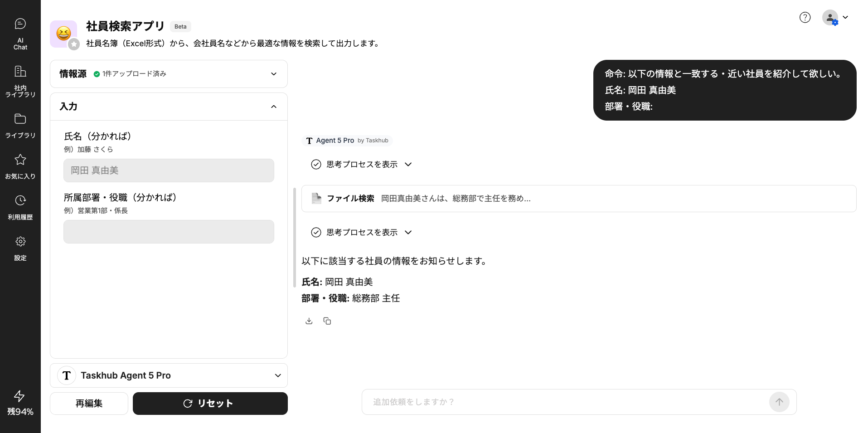The image size is (868, 433).
Task: Click the 再編集 button
Action: pyautogui.click(x=89, y=404)
